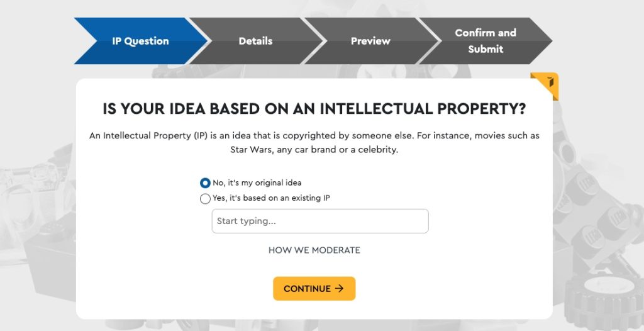Open the Details step tab
Image resolution: width=644 pixels, height=331 pixels.
255,42
